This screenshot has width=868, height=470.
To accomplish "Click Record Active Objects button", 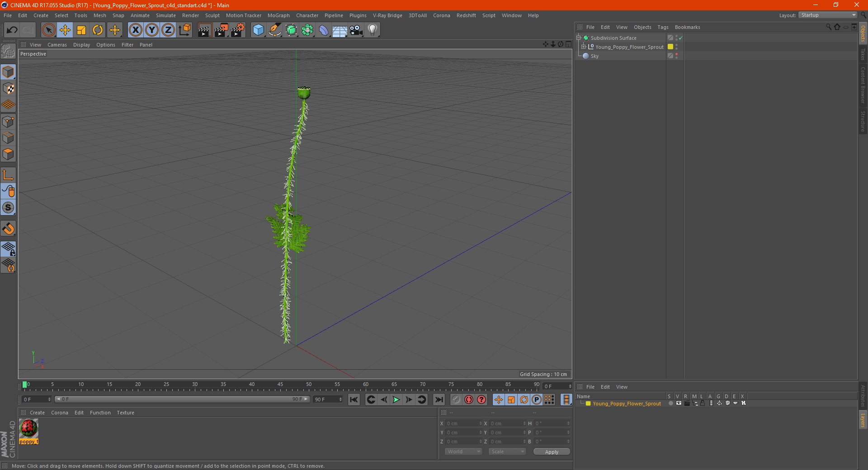I will tap(456, 399).
